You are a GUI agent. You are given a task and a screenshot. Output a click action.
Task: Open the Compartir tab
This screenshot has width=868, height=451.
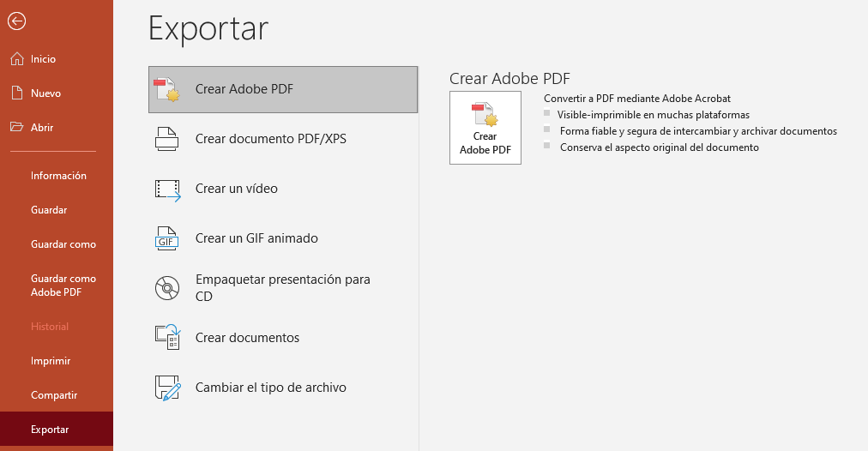[54, 395]
